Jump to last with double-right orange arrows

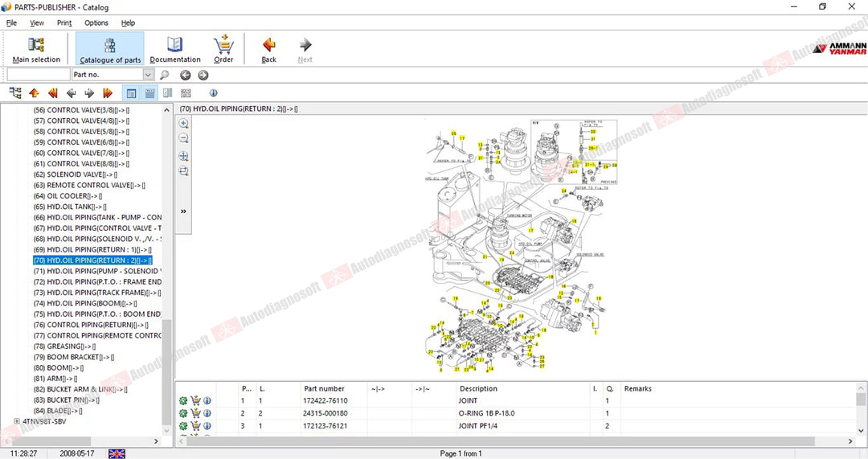pos(108,93)
